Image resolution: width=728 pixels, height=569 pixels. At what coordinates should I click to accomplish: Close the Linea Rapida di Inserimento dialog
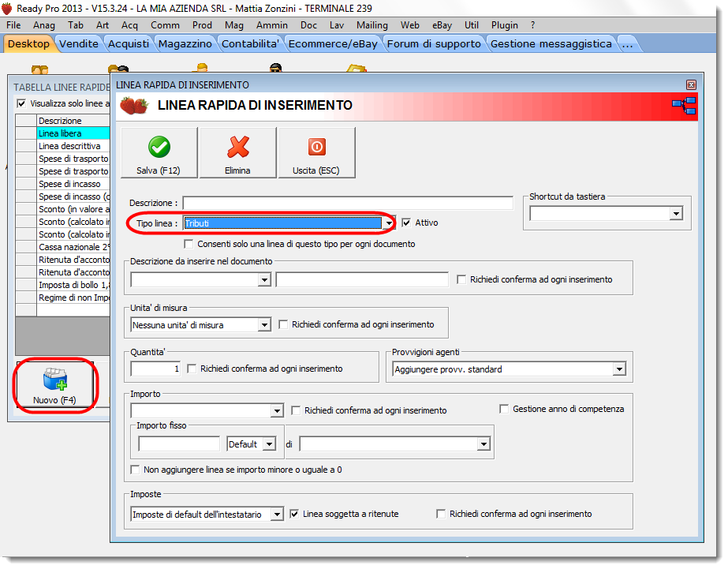(x=691, y=84)
